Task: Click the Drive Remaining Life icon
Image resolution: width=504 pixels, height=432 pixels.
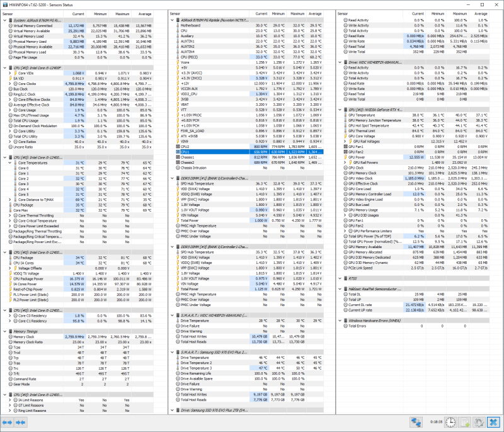Action: coord(178,373)
